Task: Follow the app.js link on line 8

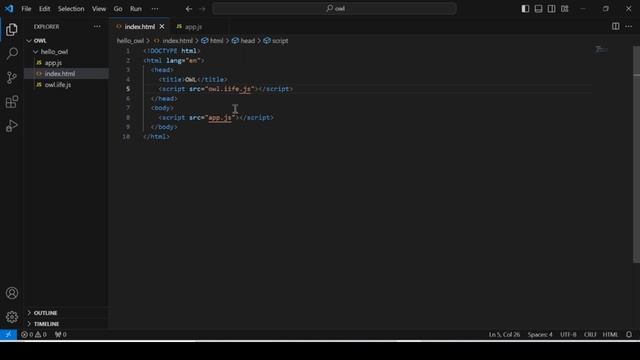Action: click(x=220, y=118)
